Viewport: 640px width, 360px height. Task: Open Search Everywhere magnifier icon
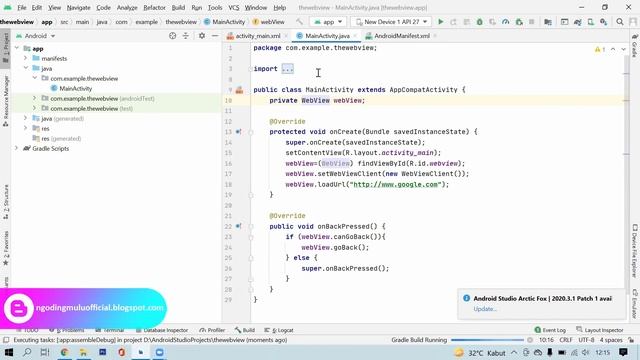(620, 22)
